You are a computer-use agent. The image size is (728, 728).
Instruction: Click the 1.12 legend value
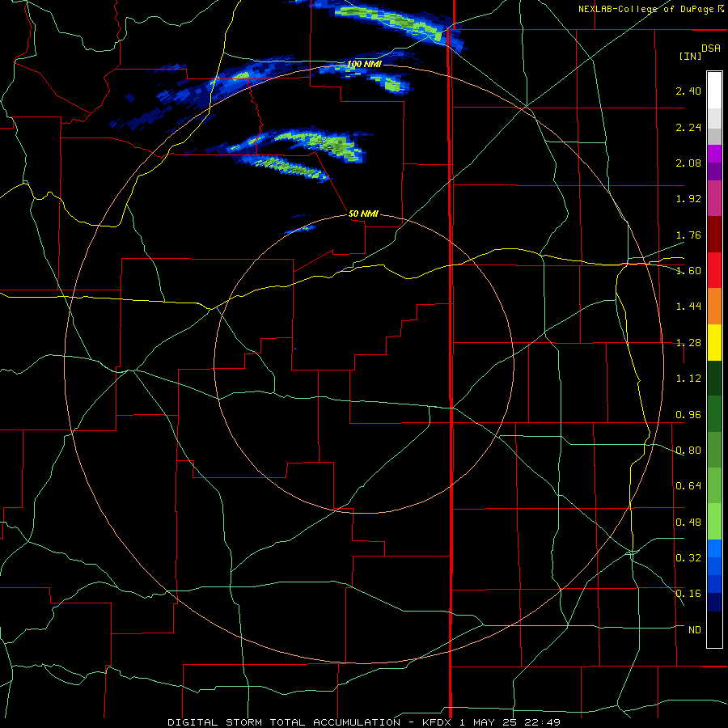coord(688,378)
